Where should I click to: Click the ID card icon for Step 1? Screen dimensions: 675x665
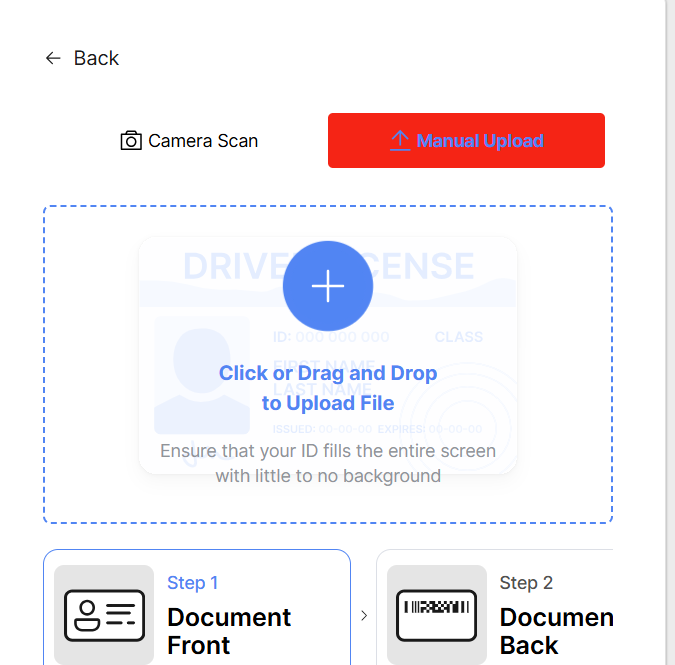tap(104, 615)
